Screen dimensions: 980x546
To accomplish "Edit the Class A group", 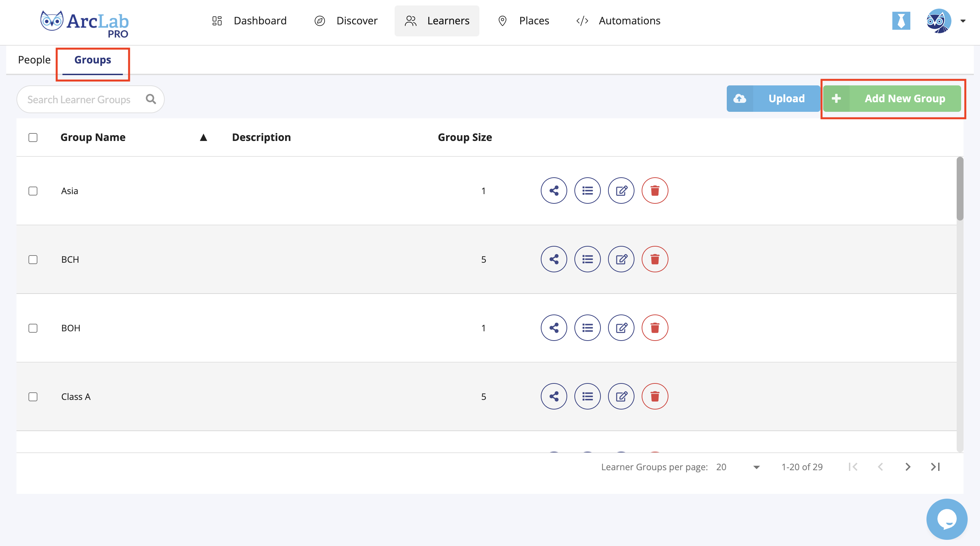I will (621, 396).
